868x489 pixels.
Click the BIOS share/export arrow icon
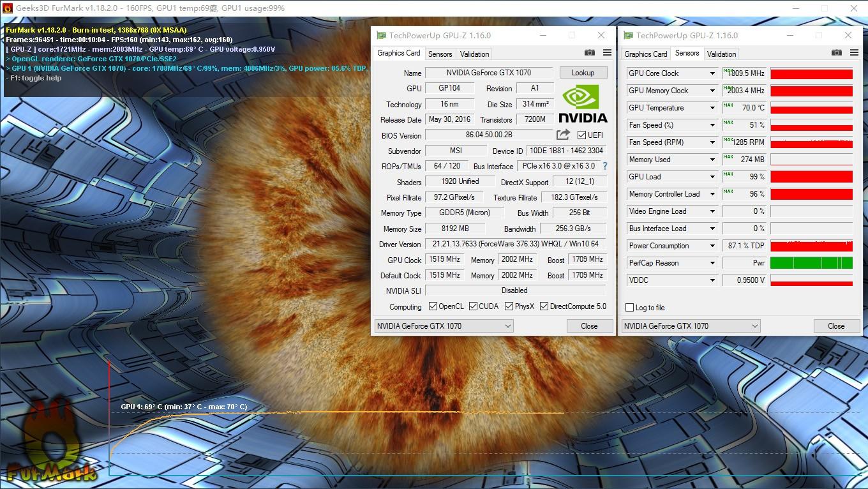point(563,135)
